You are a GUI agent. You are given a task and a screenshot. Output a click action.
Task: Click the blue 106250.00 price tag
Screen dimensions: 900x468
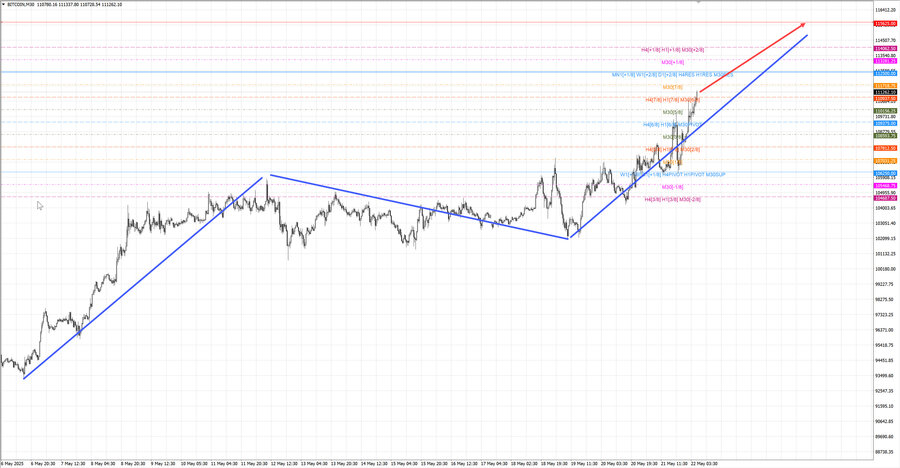coord(884,172)
